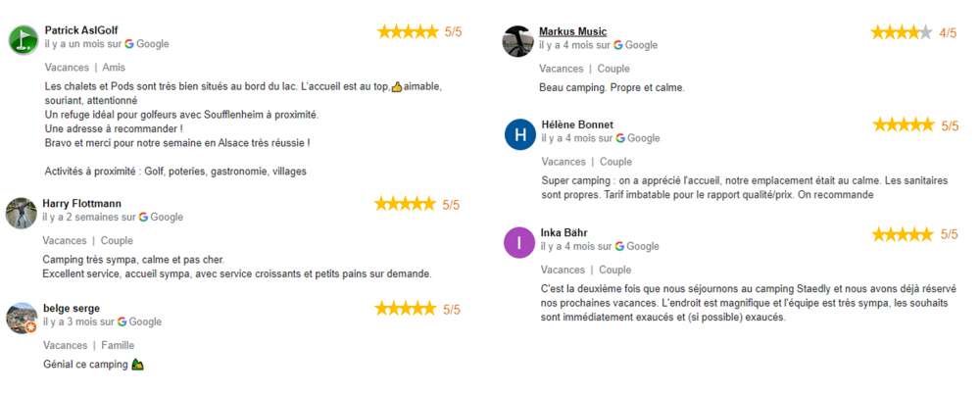Click Inka Bähr's purple I avatar
The image size is (980, 395).
[x=519, y=242]
